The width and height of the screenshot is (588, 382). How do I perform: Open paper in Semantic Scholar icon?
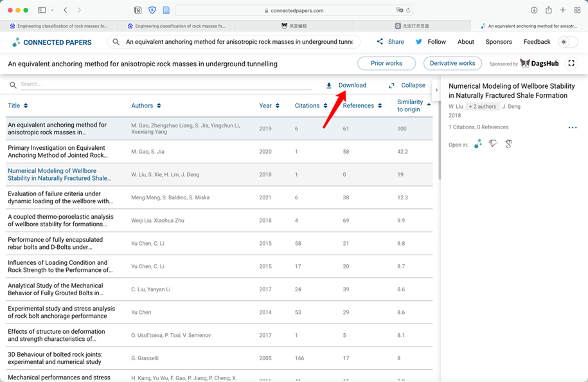[x=493, y=144]
